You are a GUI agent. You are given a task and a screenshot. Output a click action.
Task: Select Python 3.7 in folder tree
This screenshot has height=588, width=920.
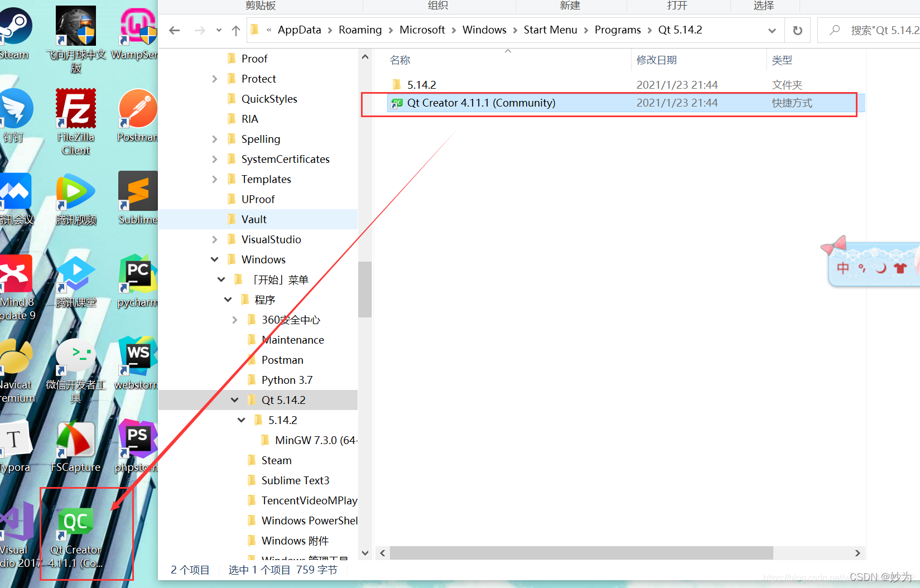coord(287,380)
